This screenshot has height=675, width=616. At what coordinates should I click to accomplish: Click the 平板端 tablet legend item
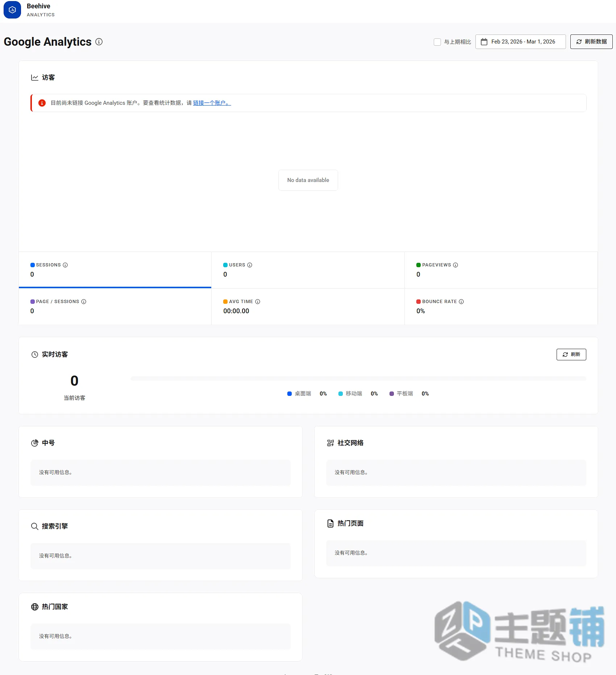409,394
